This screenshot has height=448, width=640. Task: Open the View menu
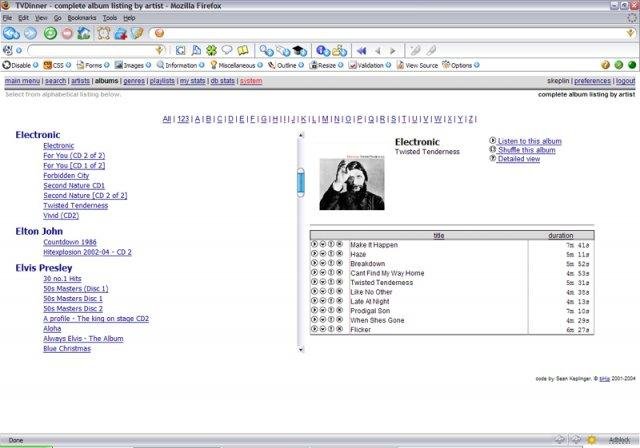coord(41,18)
